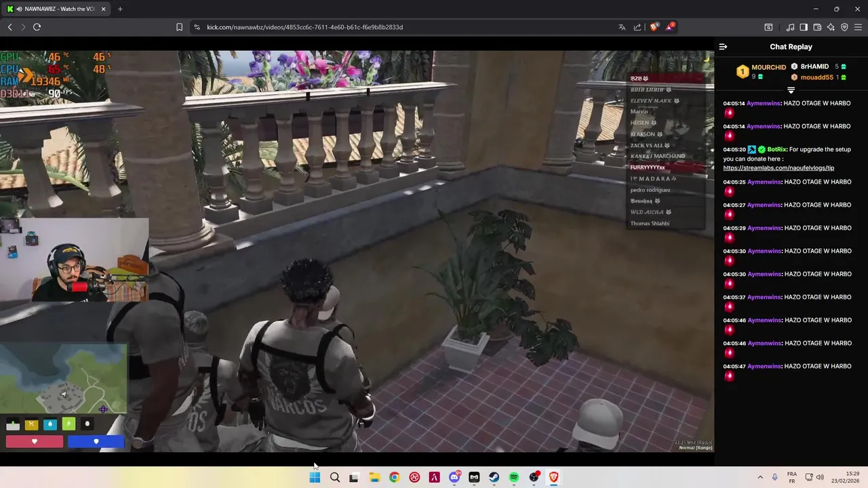This screenshot has width=868, height=488.
Task: Open File Explorer from the taskbar
Action: (374, 478)
